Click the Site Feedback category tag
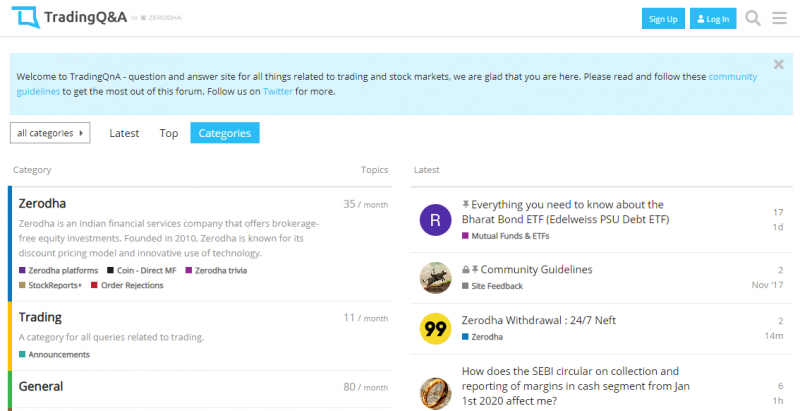Image resolution: width=800 pixels, height=411 pixels. 492,286
